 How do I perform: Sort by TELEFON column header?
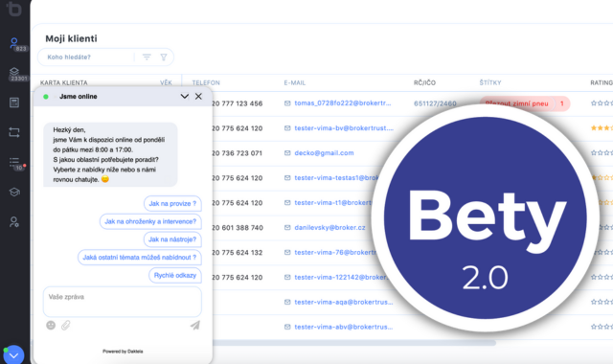tap(206, 83)
